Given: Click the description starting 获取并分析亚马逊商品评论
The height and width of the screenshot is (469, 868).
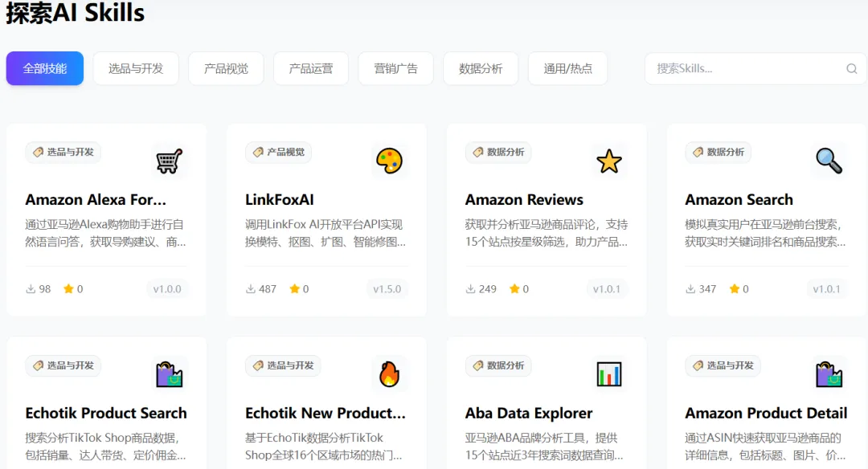Looking at the screenshot, I should tap(547, 233).
